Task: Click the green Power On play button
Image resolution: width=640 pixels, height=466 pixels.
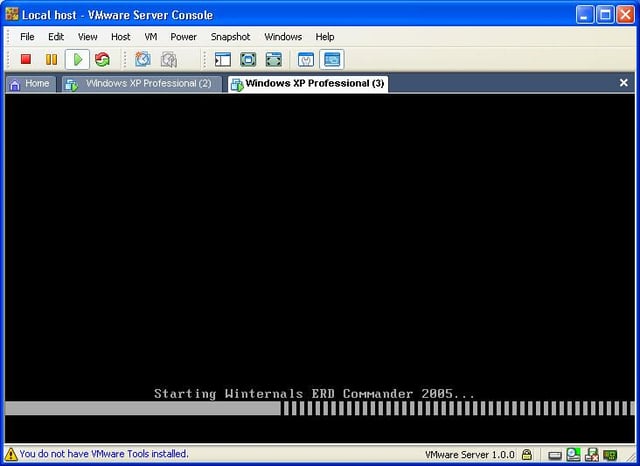Action: [x=77, y=60]
